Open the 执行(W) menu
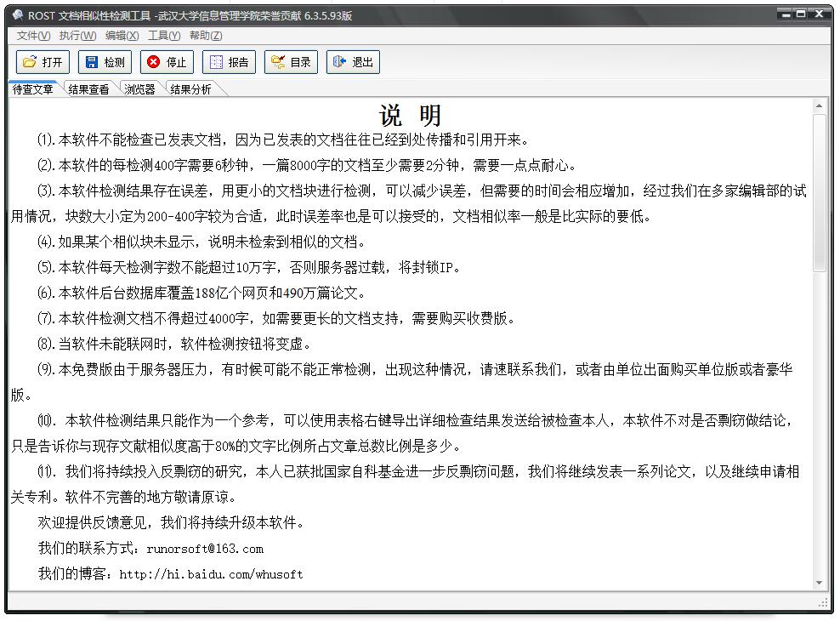This screenshot has width=840, height=621. click(x=77, y=36)
